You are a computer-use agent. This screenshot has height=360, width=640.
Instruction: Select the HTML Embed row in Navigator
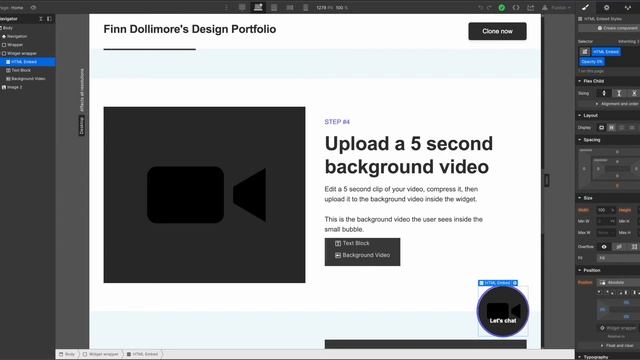pyautogui.click(x=27, y=62)
